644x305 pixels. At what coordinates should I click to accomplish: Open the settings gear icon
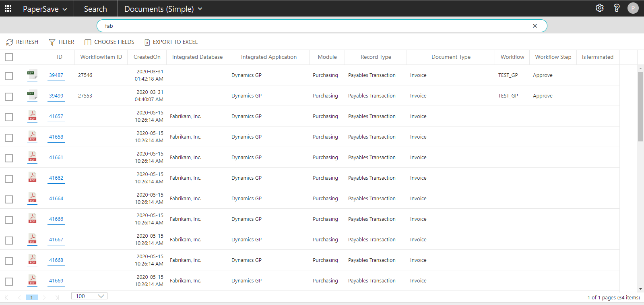[x=600, y=8]
